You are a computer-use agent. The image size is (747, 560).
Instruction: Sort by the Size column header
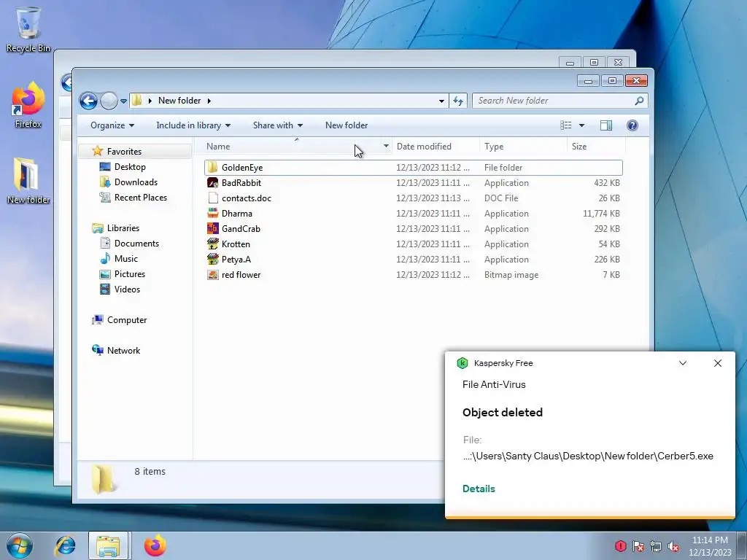click(596, 146)
